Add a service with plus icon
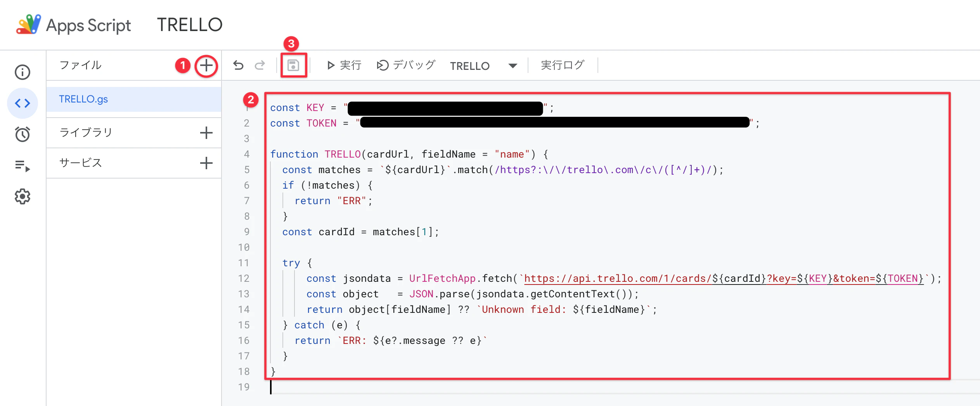The width and height of the screenshot is (980, 406). tap(206, 163)
